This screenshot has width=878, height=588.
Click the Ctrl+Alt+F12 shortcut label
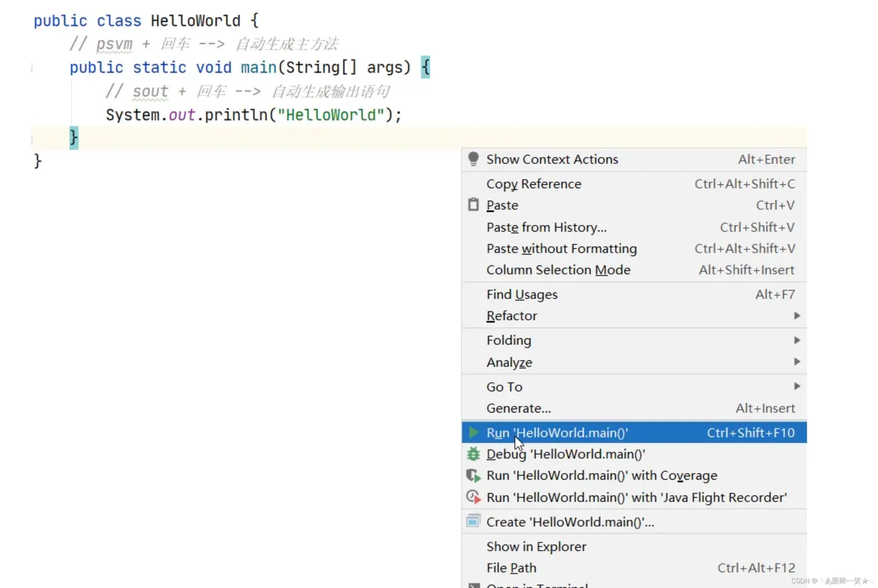click(756, 567)
